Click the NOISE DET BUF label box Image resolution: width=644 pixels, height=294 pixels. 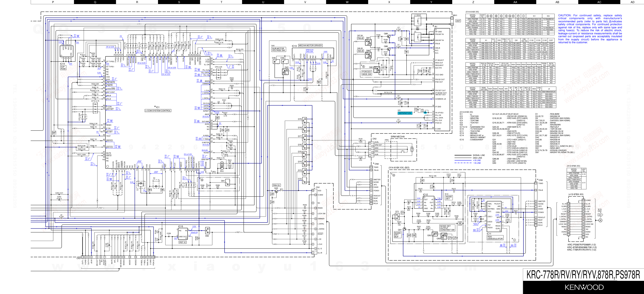[398, 235]
